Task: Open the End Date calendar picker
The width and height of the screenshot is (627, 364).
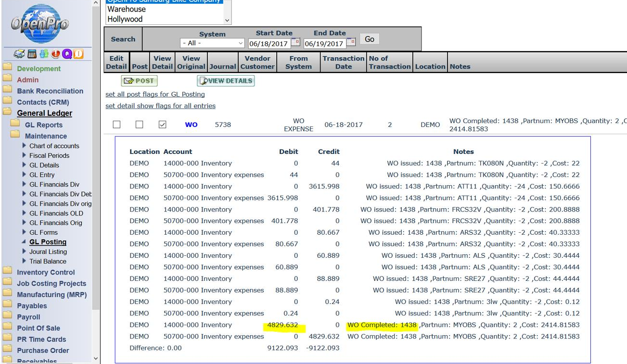Action: click(x=351, y=42)
